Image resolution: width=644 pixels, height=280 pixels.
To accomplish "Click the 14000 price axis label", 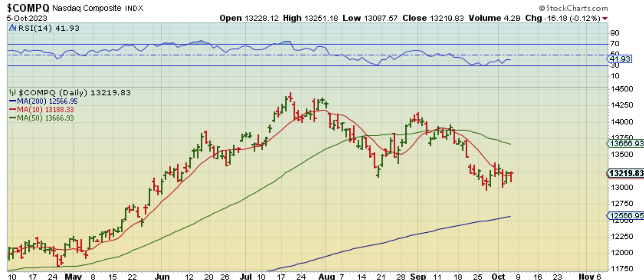I will (x=622, y=122).
